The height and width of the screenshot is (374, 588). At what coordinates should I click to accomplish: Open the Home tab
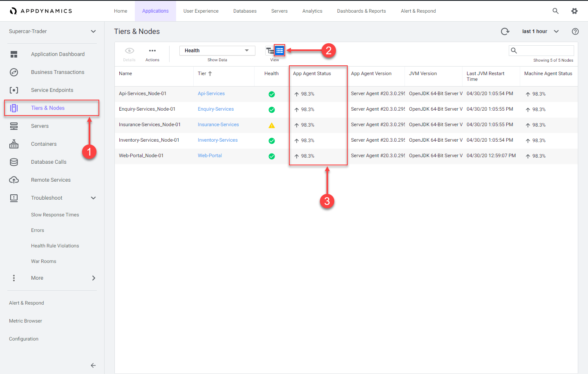[x=121, y=11]
